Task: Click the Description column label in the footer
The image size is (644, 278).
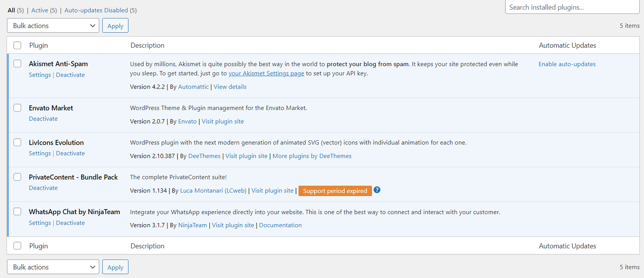Action: [x=147, y=246]
